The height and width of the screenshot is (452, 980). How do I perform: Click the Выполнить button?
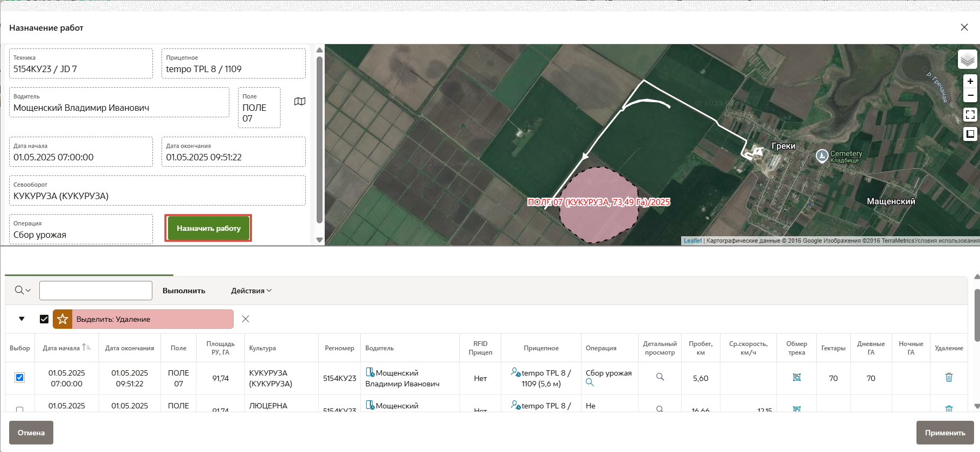point(184,291)
